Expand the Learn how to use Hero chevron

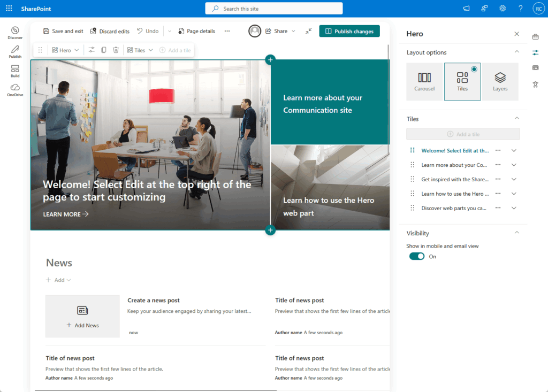[x=514, y=194]
